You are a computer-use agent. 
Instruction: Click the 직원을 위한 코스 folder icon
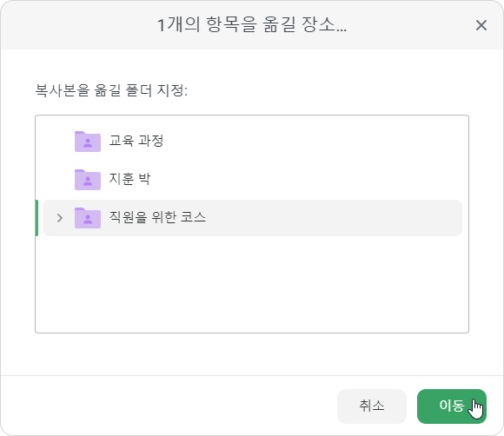coord(88,218)
